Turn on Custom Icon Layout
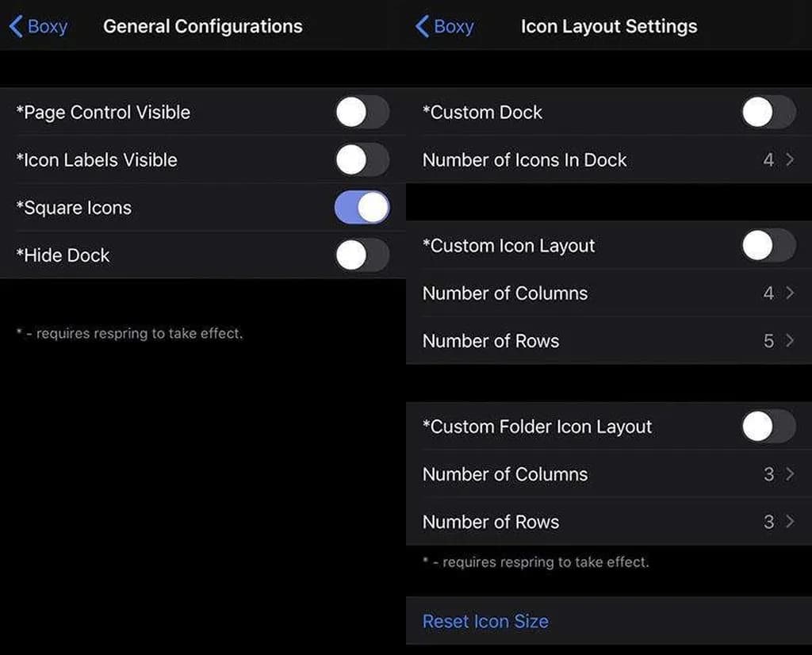Image resolution: width=812 pixels, height=655 pixels. tap(768, 246)
